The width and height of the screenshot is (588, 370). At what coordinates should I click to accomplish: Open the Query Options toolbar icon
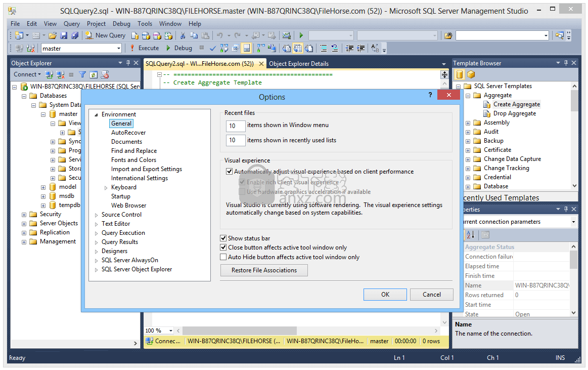pos(236,49)
